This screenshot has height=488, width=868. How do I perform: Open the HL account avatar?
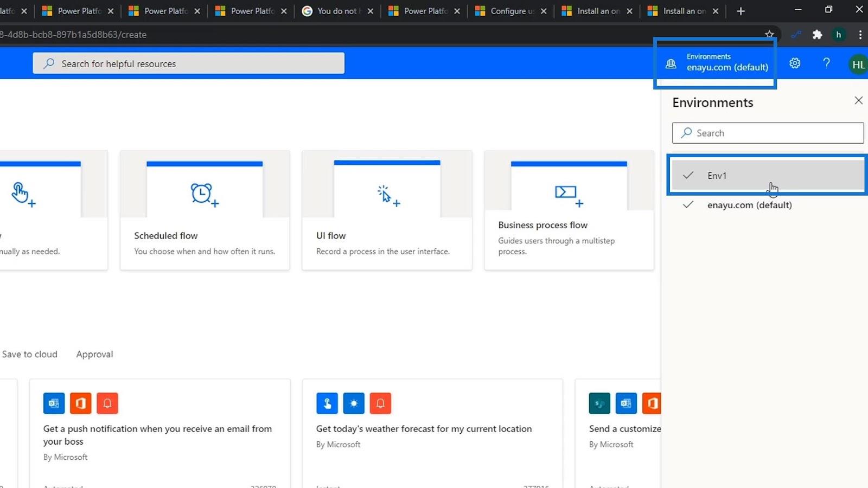pyautogui.click(x=858, y=65)
